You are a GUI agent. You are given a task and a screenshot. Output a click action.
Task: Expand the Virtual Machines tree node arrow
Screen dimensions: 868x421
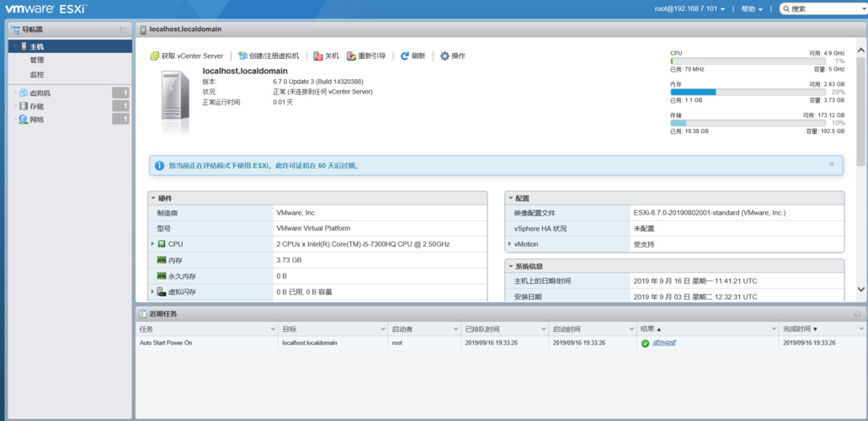pos(15,93)
